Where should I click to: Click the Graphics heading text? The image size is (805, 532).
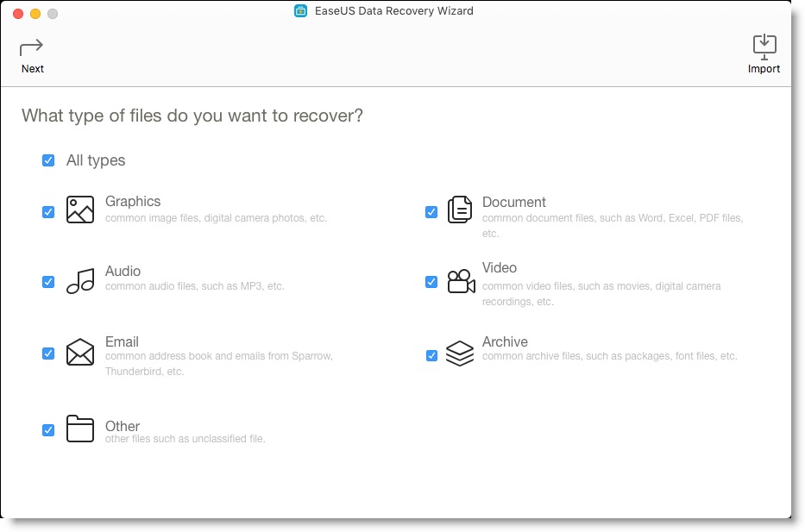coord(133,201)
